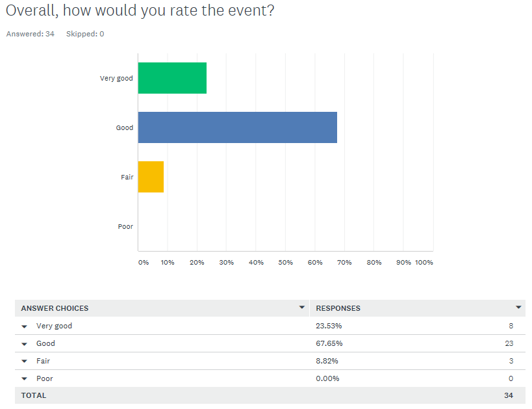Open the Responses column sort dropdown
Screen dimensions: 532x409
click(518, 307)
